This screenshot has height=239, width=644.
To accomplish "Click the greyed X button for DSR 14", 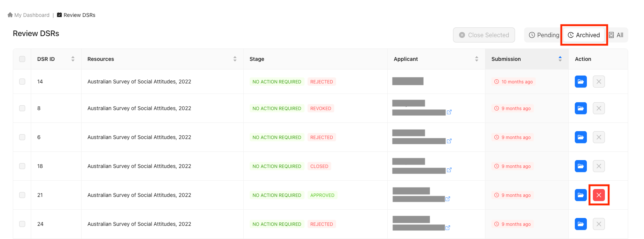I will click(x=599, y=82).
